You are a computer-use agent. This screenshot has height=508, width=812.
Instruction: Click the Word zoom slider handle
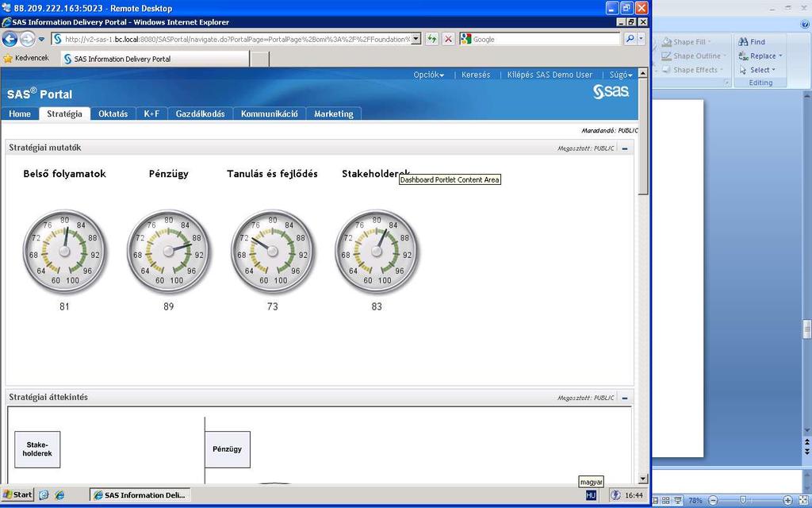click(x=742, y=500)
